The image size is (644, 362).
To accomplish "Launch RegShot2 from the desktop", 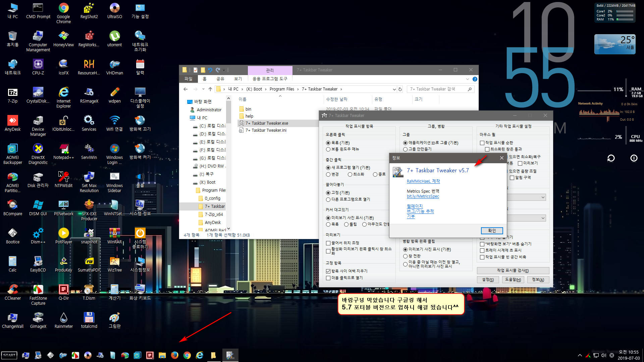I will (89, 11).
